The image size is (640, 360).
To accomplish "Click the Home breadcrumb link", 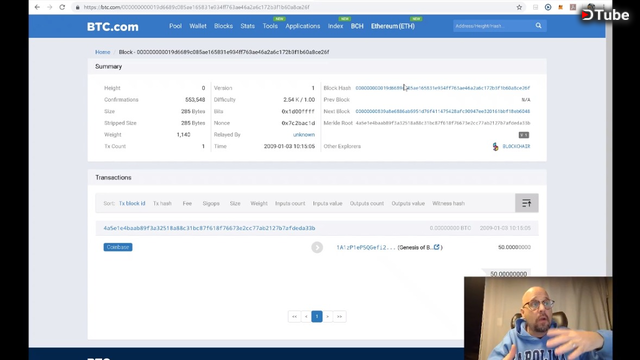I will pos(102,52).
